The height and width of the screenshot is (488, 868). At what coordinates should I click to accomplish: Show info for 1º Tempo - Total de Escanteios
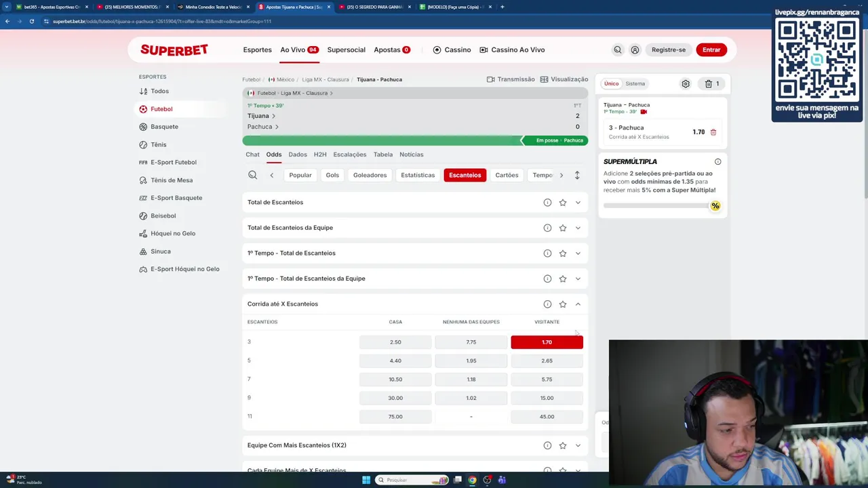point(547,253)
